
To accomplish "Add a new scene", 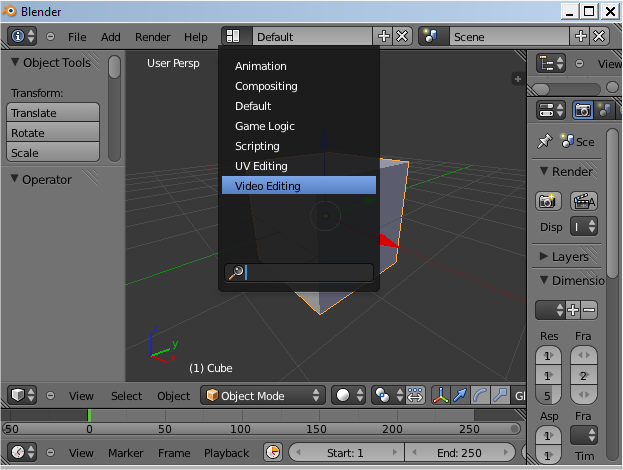I will [x=580, y=37].
